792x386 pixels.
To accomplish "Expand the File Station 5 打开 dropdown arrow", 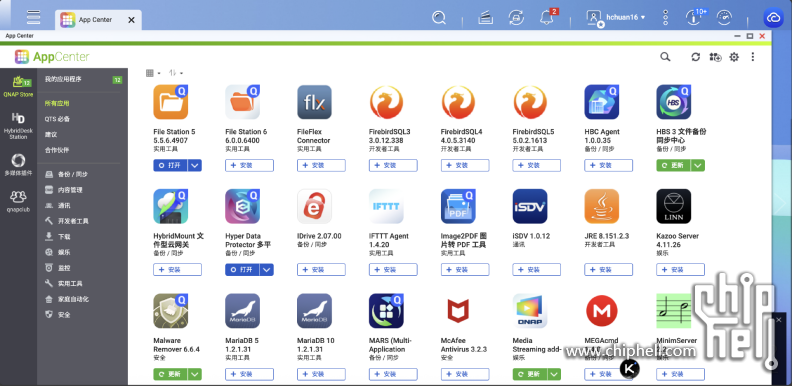I will [195, 165].
